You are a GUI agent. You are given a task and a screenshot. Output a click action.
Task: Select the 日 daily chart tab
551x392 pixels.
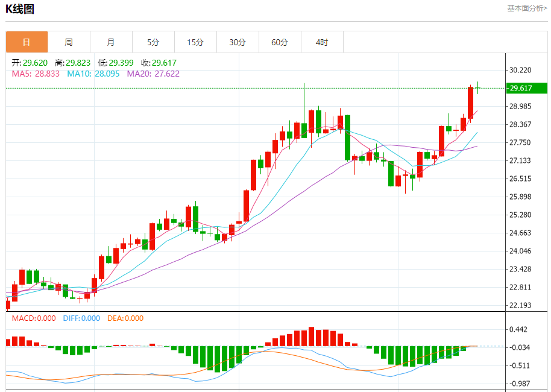(x=27, y=42)
